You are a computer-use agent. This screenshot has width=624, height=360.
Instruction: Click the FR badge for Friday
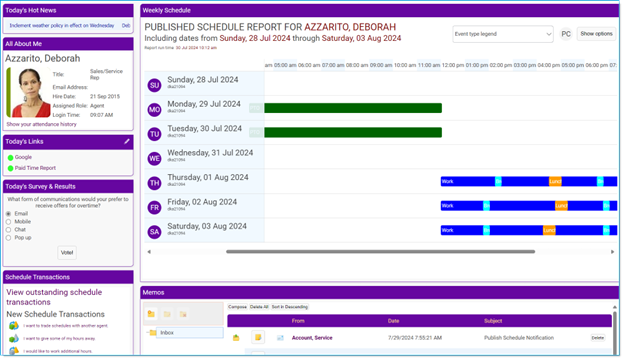[154, 208]
